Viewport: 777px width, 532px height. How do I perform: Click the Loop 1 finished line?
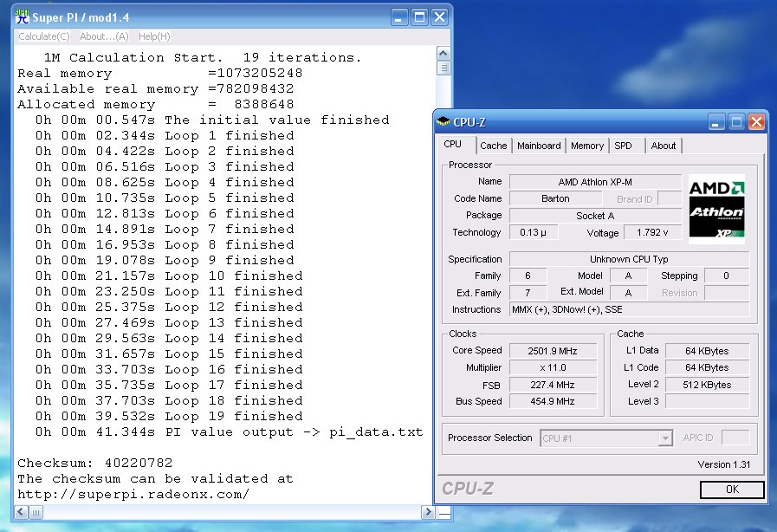(165, 135)
